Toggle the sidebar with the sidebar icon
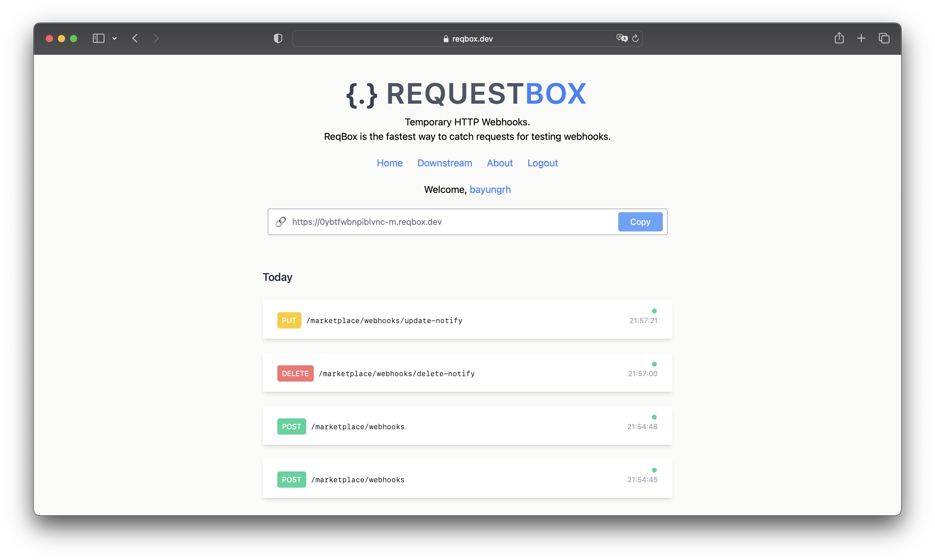The width and height of the screenshot is (935, 560). pos(98,38)
